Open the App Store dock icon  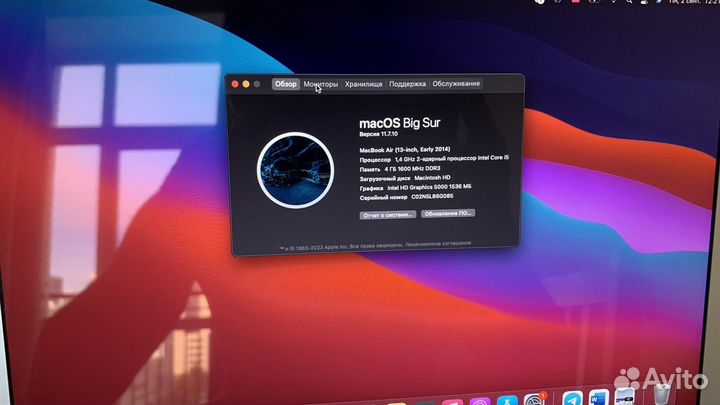click(x=507, y=400)
